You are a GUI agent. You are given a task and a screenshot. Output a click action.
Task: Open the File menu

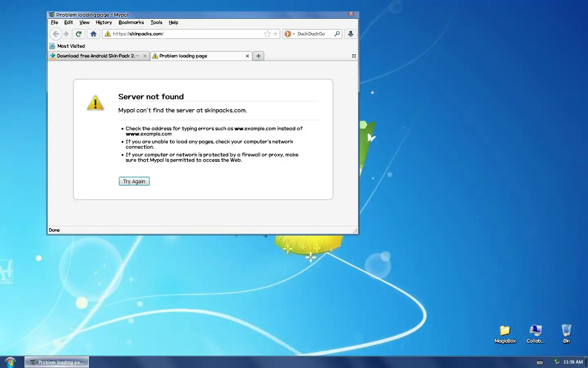tap(54, 22)
